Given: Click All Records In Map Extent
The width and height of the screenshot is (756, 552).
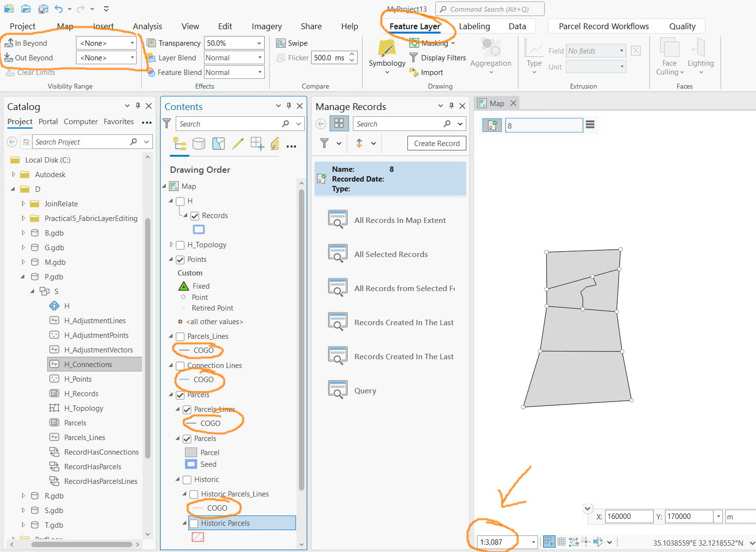Looking at the screenshot, I should click(400, 220).
